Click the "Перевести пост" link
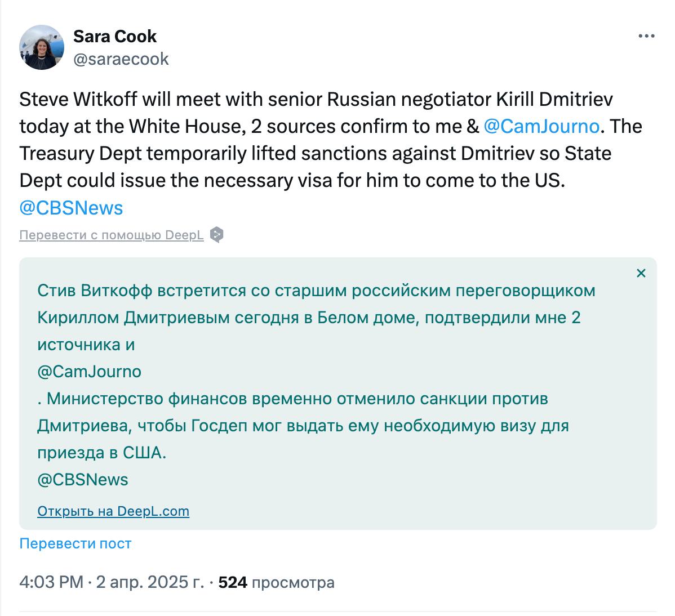Image resolution: width=675 pixels, height=616 pixels. click(x=75, y=543)
